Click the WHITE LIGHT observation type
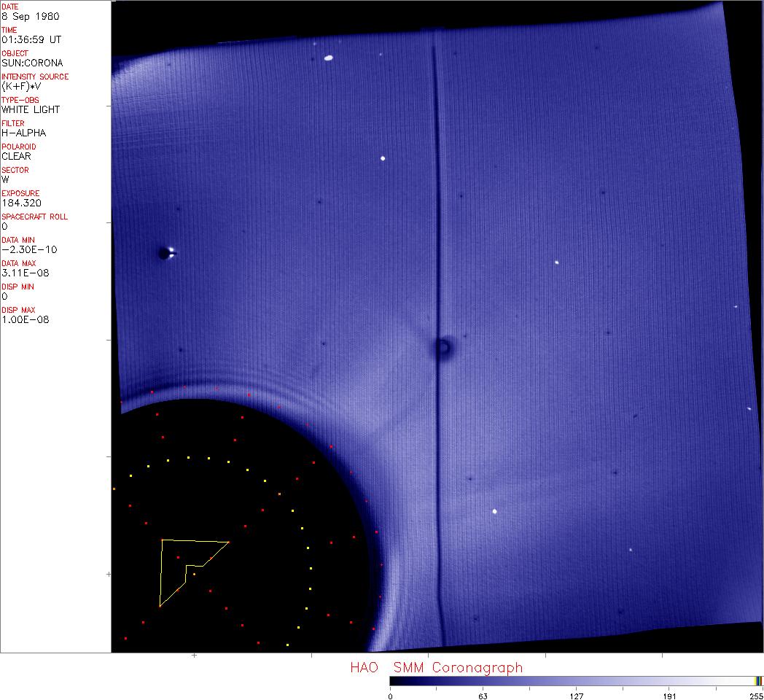 click(31, 109)
